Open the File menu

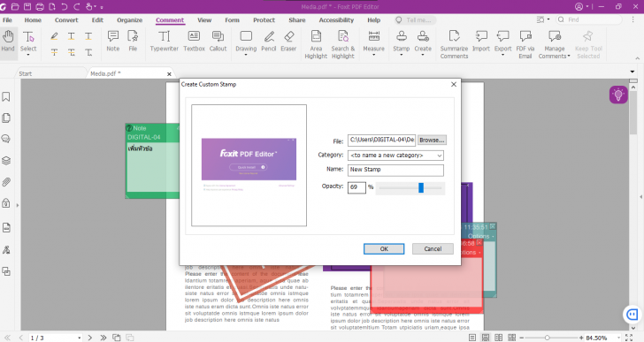coord(7,20)
